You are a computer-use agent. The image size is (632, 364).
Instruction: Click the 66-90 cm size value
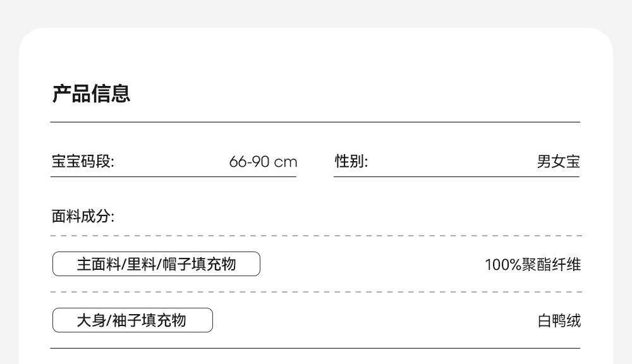tap(263, 162)
